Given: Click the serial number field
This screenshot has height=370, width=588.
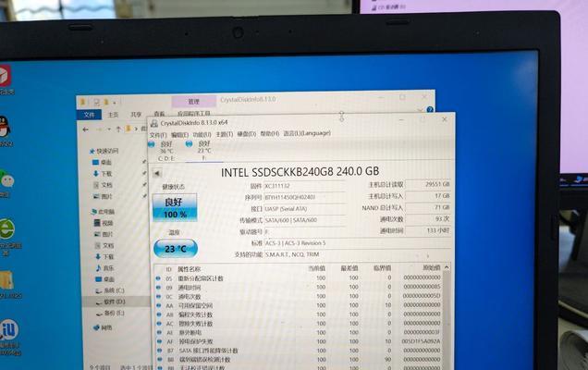Looking at the screenshot, I should pyautogui.click(x=304, y=197).
